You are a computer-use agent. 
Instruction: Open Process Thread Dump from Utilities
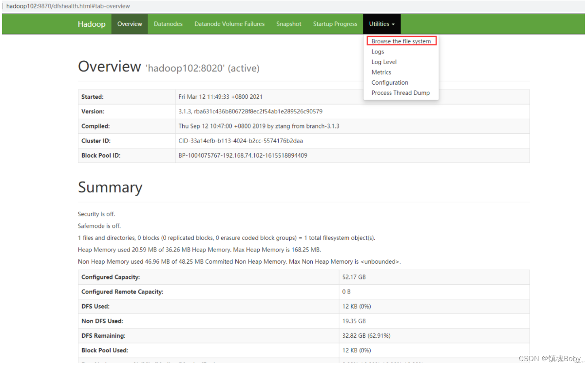(400, 92)
